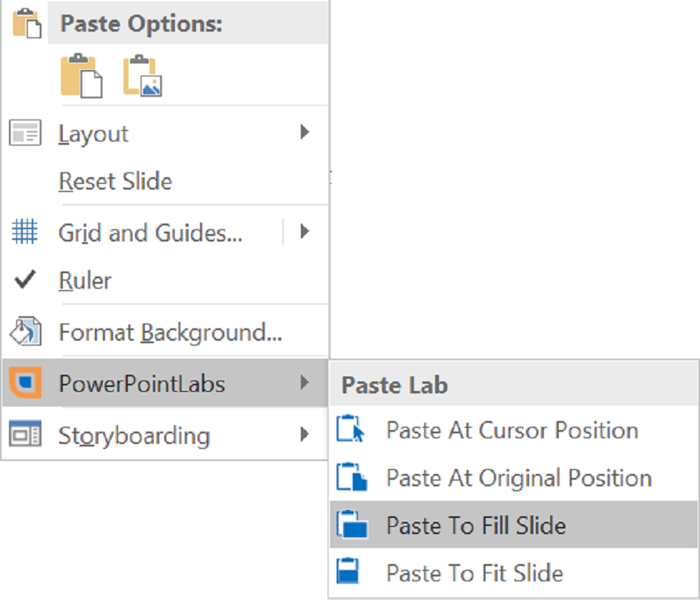The image size is (700, 600).
Task: Click the Grid and Guides... label
Action: (x=150, y=234)
